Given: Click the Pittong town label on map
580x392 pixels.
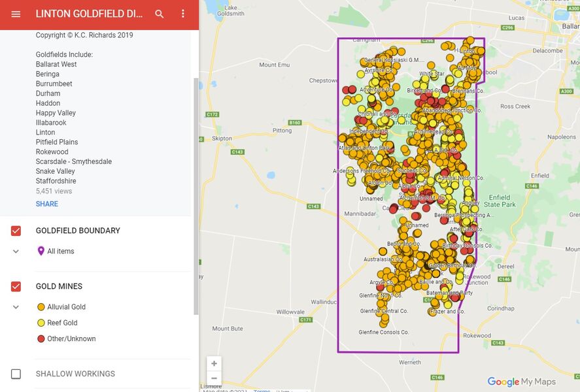Looking at the screenshot, I should (282, 131).
